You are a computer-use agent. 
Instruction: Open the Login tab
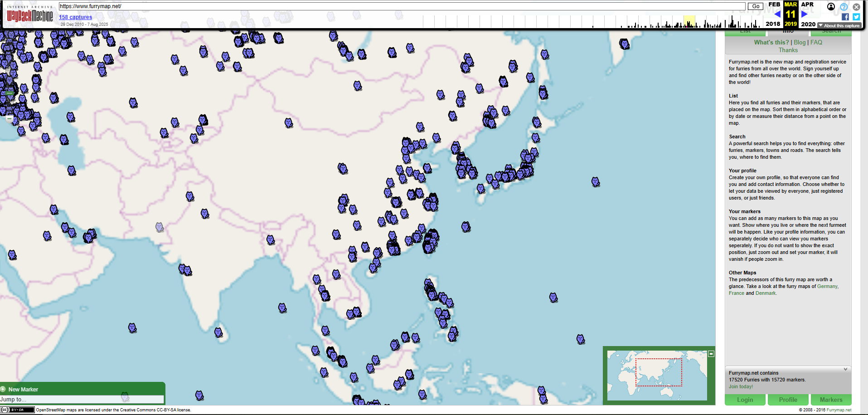[x=745, y=400]
